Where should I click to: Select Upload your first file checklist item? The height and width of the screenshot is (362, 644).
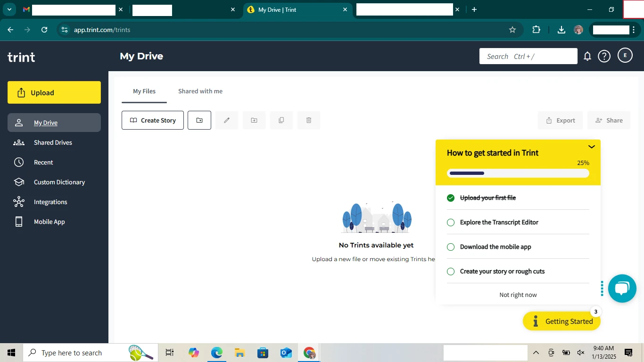(518, 197)
